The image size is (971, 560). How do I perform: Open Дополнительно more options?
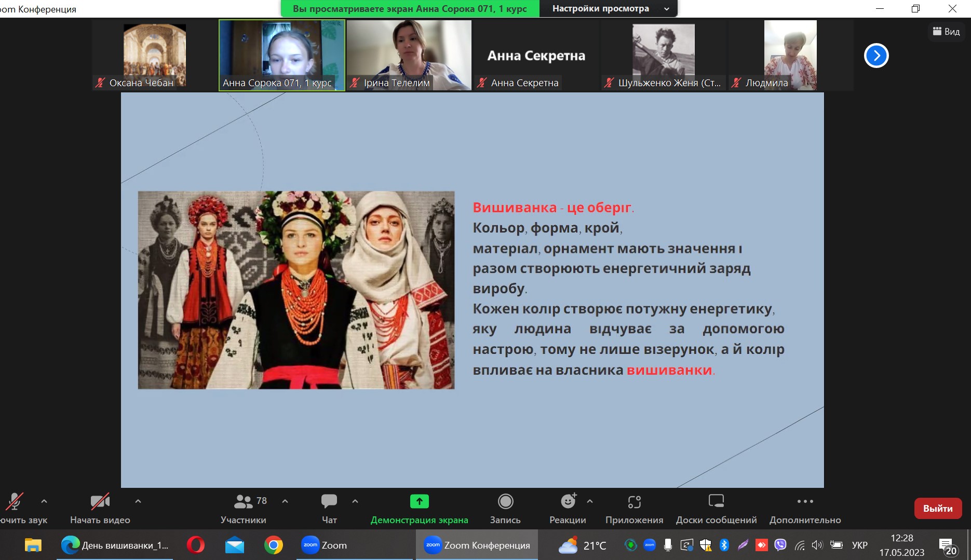click(x=805, y=508)
